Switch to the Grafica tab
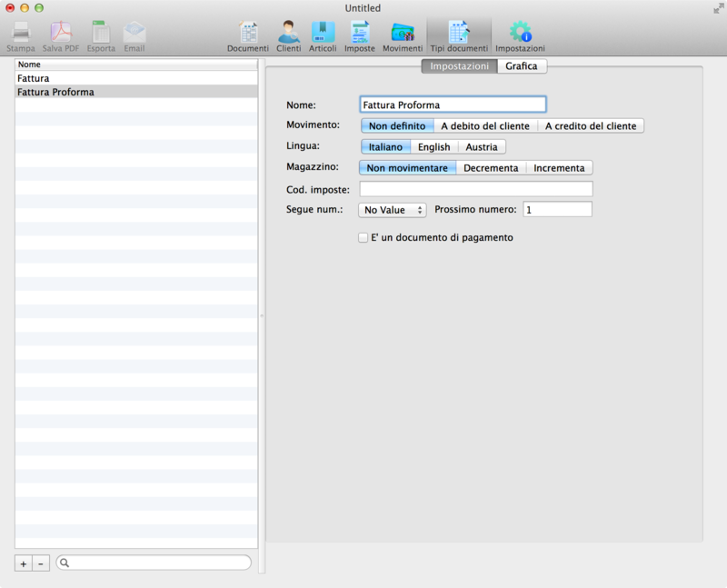The width and height of the screenshot is (727, 588). point(522,66)
